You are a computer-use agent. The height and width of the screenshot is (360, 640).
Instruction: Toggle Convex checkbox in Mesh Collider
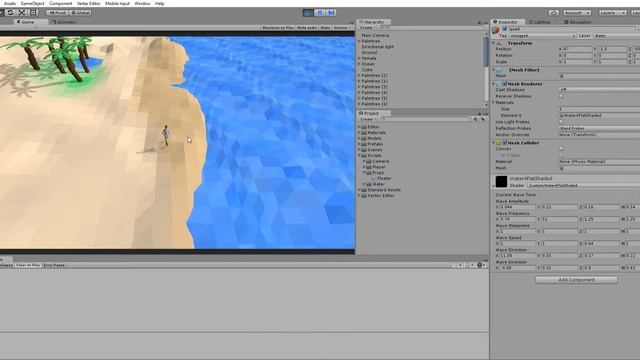pos(561,149)
